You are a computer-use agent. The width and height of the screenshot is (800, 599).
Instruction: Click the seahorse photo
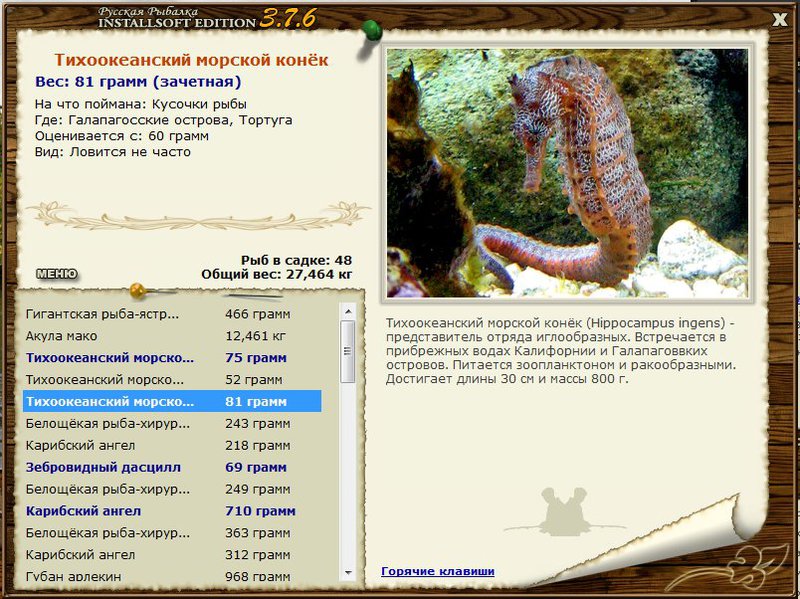pyautogui.click(x=567, y=172)
